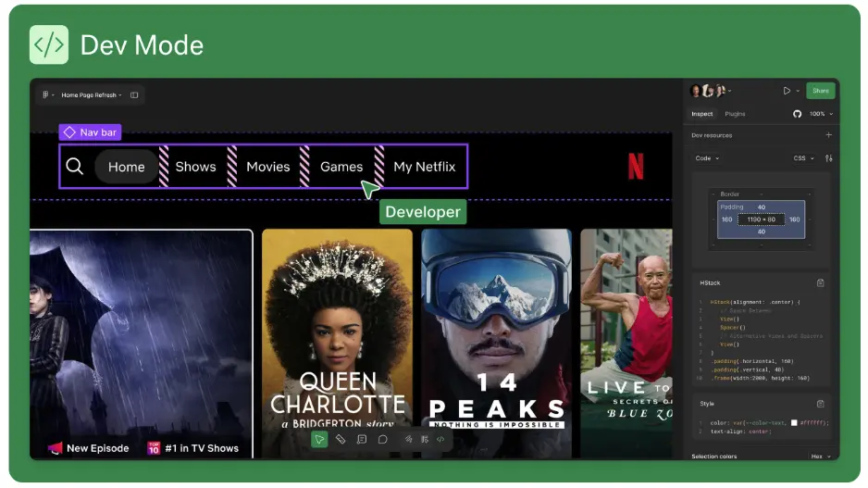The height and width of the screenshot is (488, 868).
Task: Copy the HStack code snippet
Action: coord(820,282)
